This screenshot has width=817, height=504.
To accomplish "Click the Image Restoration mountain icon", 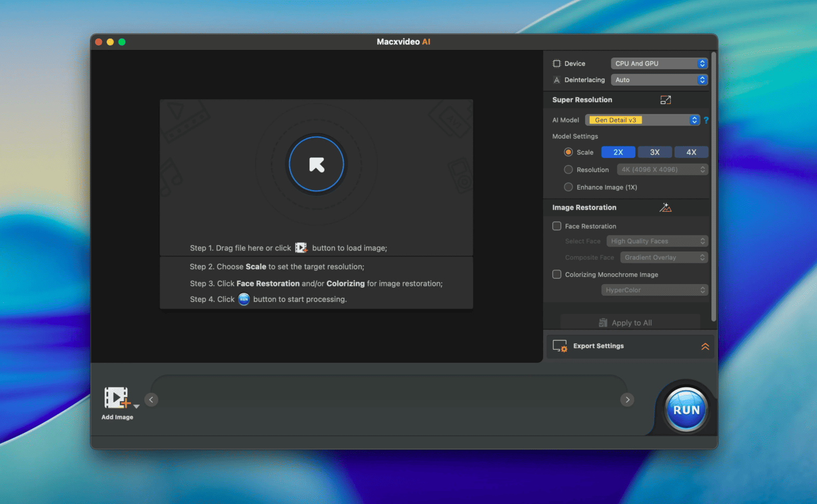I will (666, 207).
